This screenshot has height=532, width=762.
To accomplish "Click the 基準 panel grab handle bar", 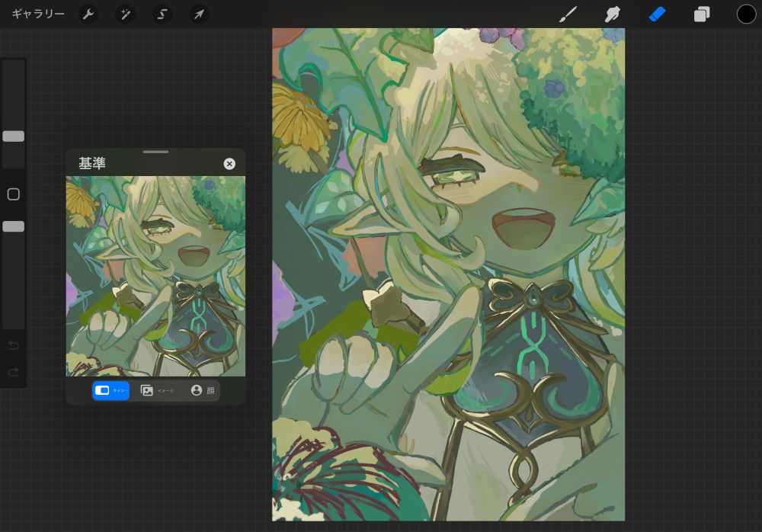I will (x=155, y=152).
